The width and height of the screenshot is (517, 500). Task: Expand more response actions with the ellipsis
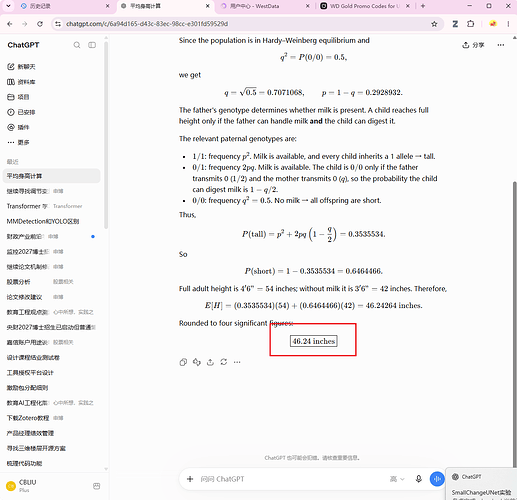(237, 362)
